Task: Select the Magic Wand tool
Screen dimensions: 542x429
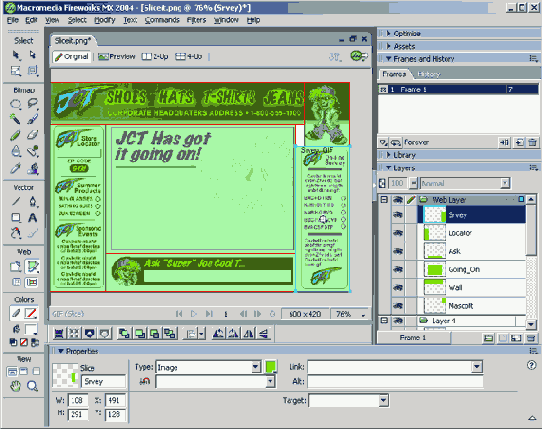Action: (15, 119)
